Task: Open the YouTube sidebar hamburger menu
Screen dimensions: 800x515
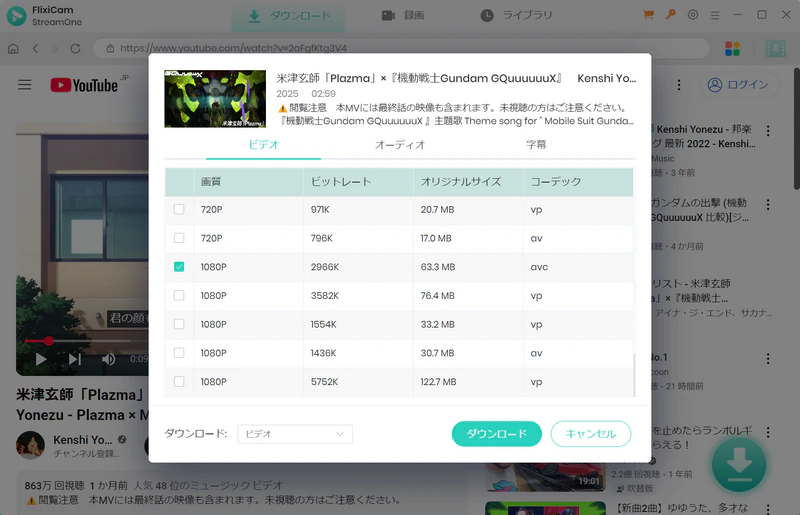Action: tap(24, 85)
